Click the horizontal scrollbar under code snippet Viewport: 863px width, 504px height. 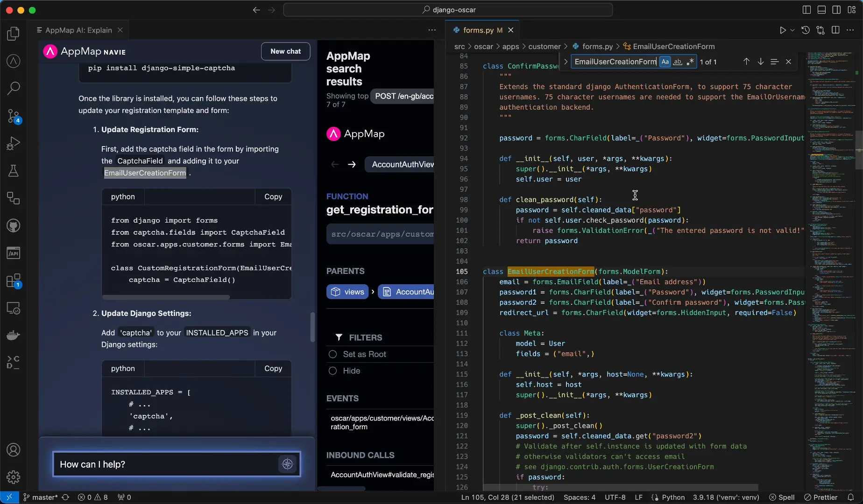(x=166, y=297)
